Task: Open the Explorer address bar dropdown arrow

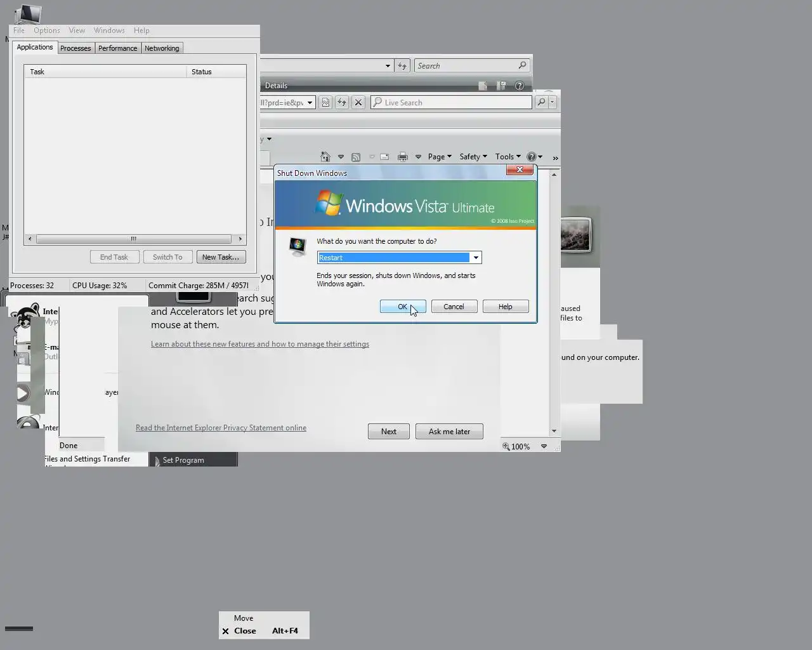Action: click(388, 65)
